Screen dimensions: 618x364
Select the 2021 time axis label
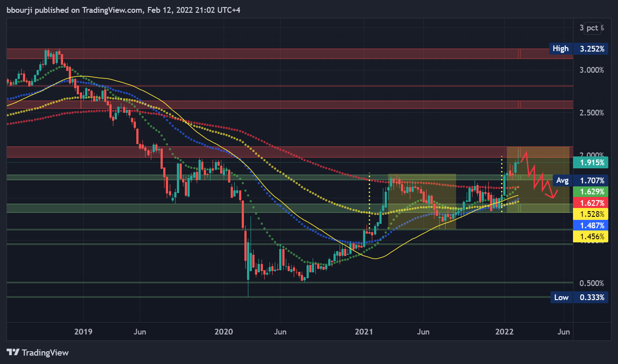(x=364, y=331)
